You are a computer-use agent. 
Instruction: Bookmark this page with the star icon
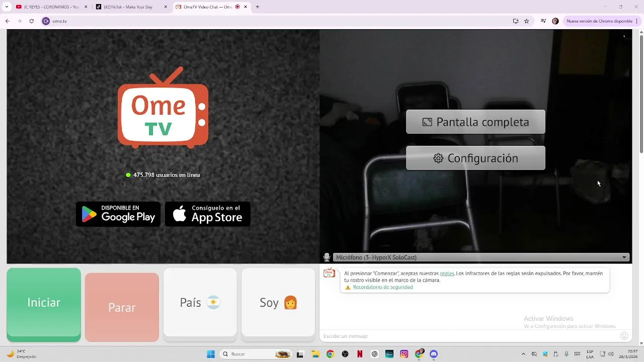[x=527, y=21]
